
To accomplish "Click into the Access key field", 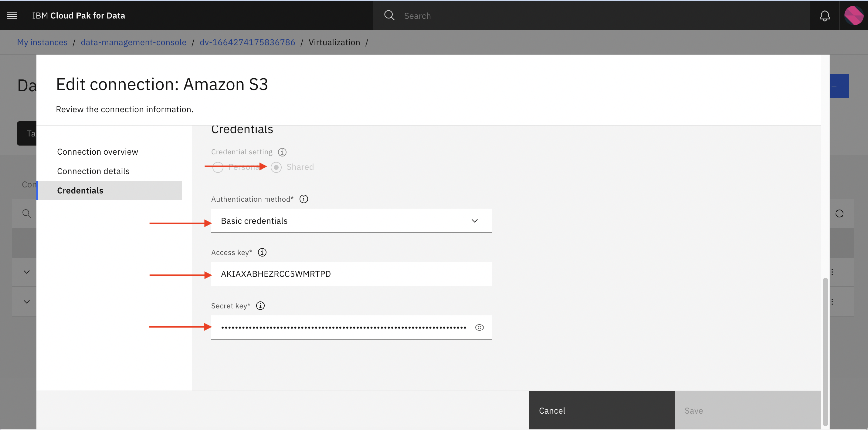I will click(x=351, y=274).
